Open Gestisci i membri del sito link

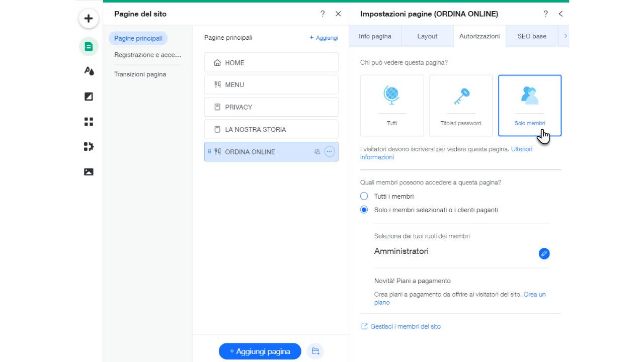(405, 326)
